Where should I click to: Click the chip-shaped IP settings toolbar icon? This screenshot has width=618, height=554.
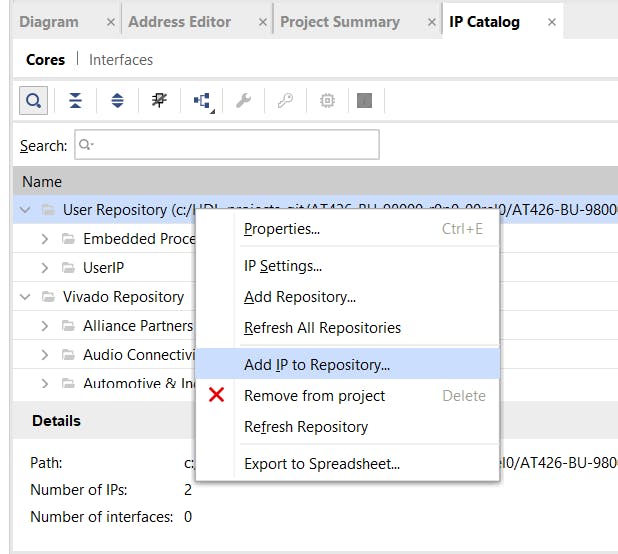[x=327, y=100]
